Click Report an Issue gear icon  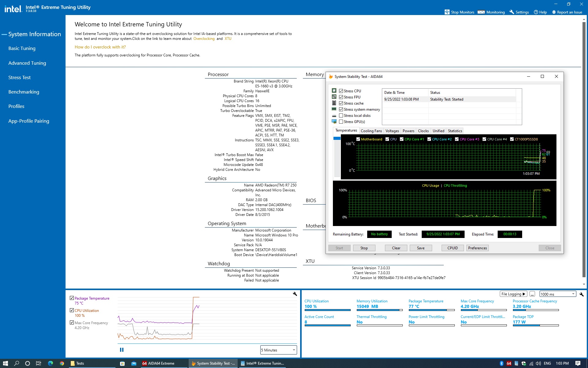pyautogui.click(x=554, y=12)
